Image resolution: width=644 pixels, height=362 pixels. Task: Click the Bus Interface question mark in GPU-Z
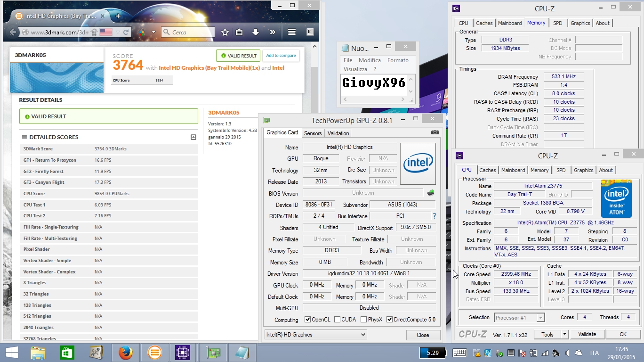click(x=434, y=216)
